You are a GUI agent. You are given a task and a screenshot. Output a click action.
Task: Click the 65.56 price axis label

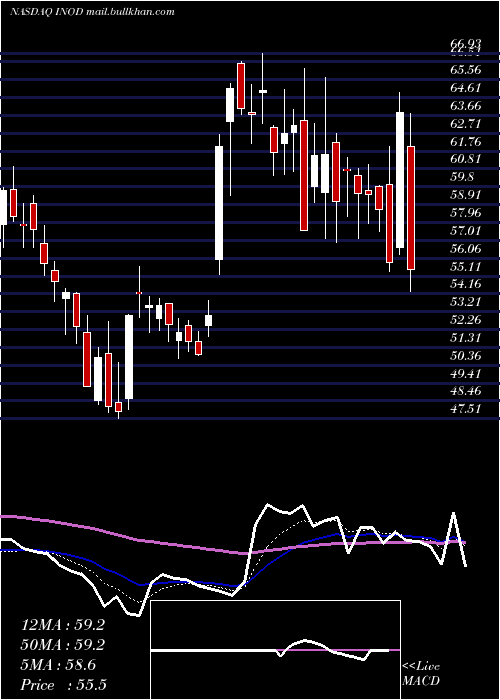click(466, 70)
